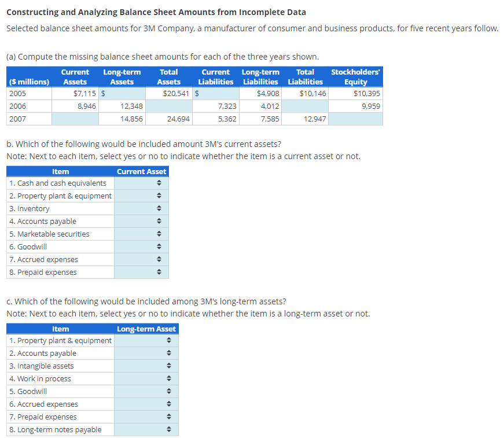This screenshot has width=504, height=438.
Task: Click '1. Cash and cash equivalents' item text
Action: 58,183
